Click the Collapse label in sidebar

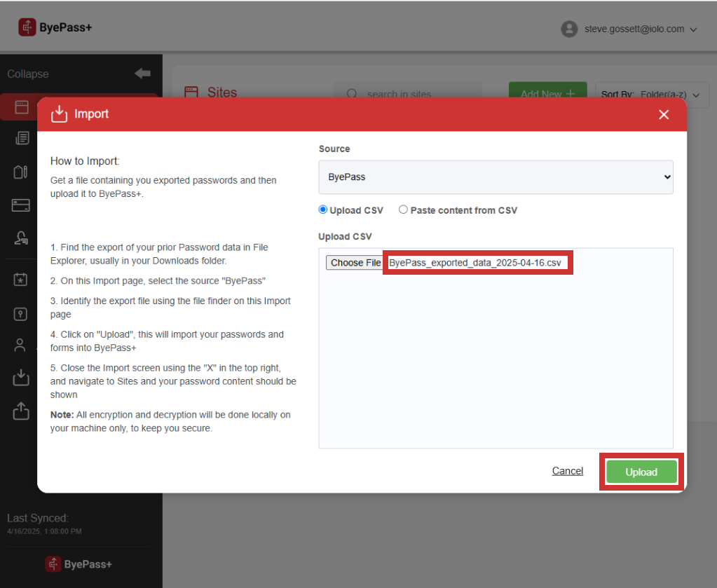pyautogui.click(x=28, y=74)
